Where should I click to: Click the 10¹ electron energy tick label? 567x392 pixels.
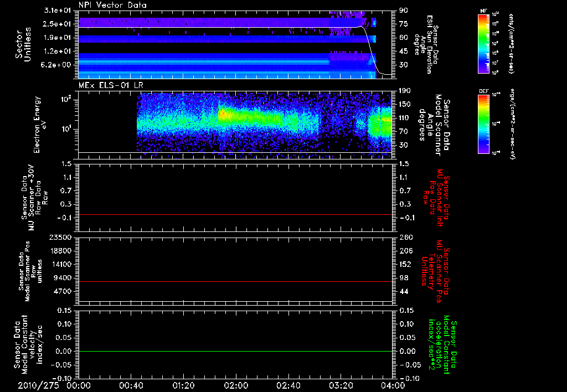tap(65, 129)
